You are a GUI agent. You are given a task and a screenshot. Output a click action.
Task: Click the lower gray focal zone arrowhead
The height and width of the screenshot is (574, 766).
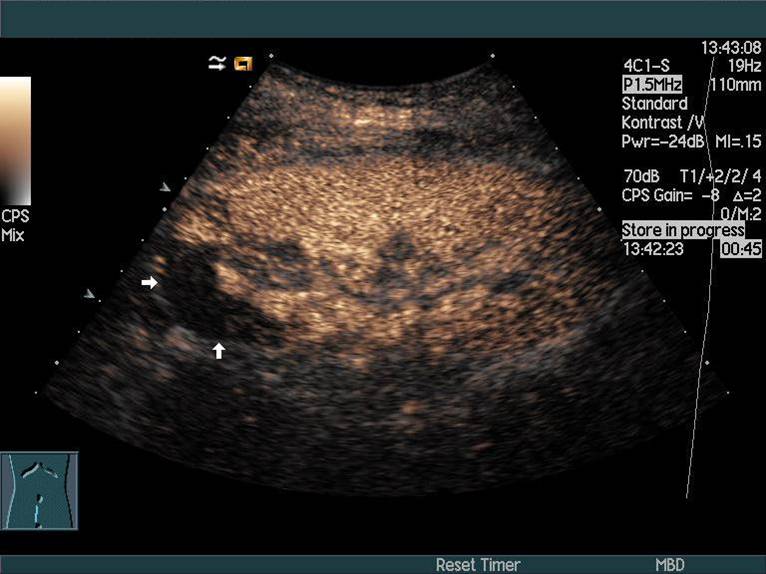click(90, 294)
